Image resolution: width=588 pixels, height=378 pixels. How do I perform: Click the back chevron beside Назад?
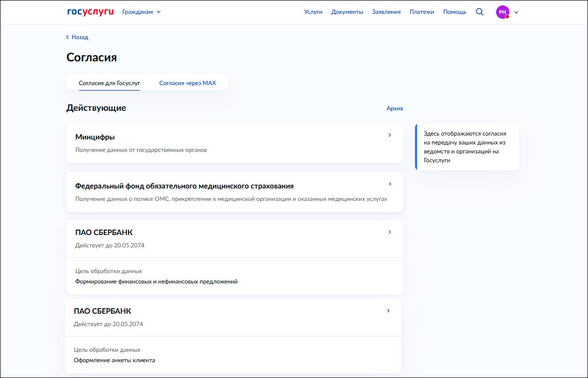point(68,37)
